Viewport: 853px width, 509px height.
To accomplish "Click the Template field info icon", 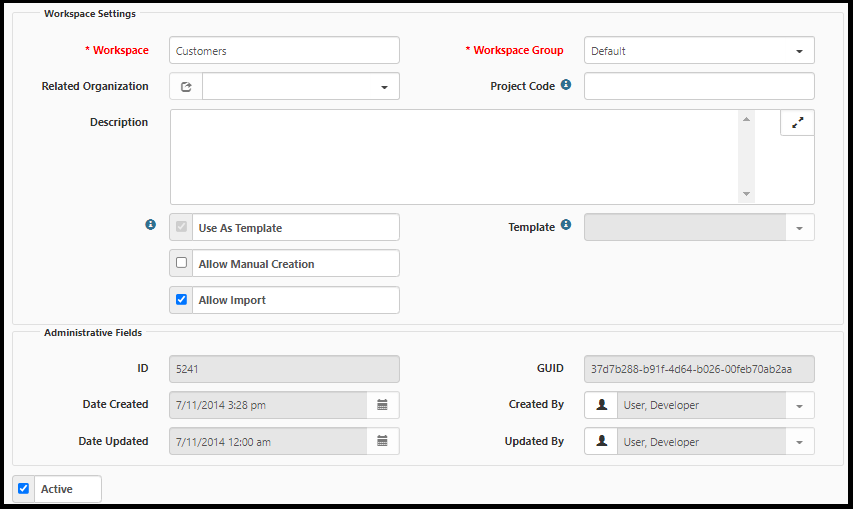I will coord(566,226).
